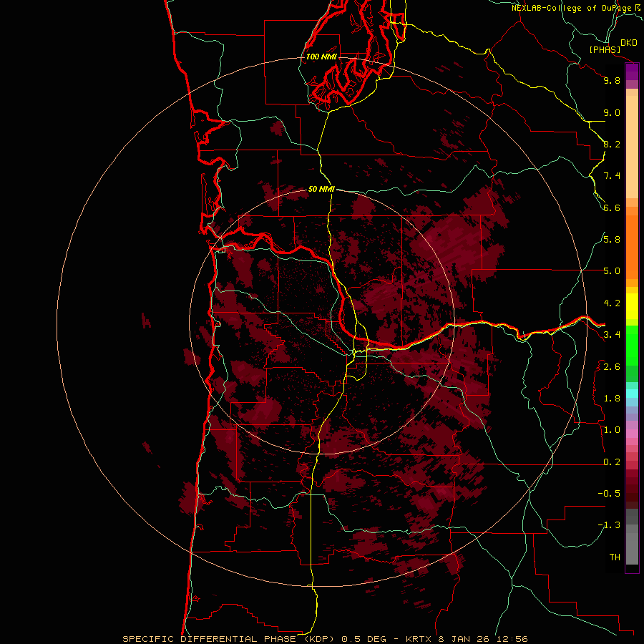The width and height of the screenshot is (644, 644).
Task: Click the [PHAS] units label
Action: point(605,49)
